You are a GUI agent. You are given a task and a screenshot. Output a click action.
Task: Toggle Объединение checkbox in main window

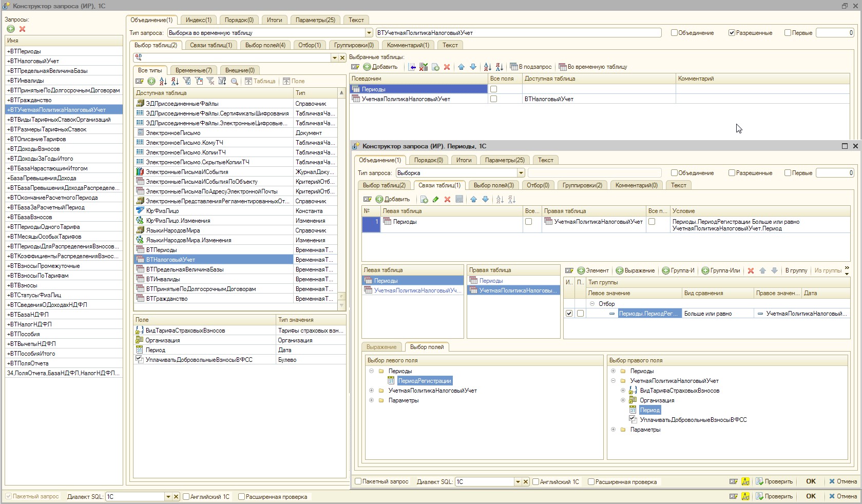pos(674,33)
